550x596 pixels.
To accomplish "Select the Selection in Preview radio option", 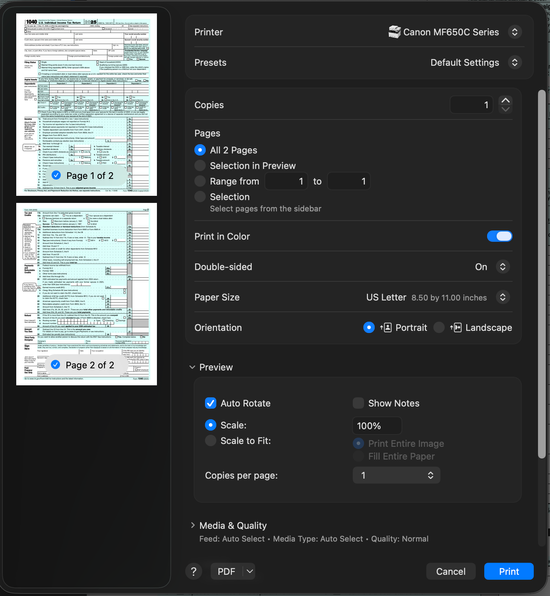I will click(x=200, y=166).
